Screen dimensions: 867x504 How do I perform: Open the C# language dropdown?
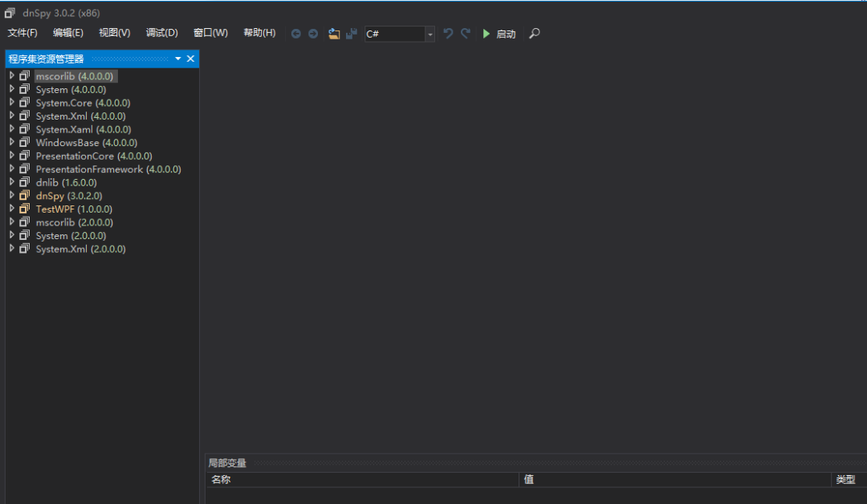click(429, 35)
